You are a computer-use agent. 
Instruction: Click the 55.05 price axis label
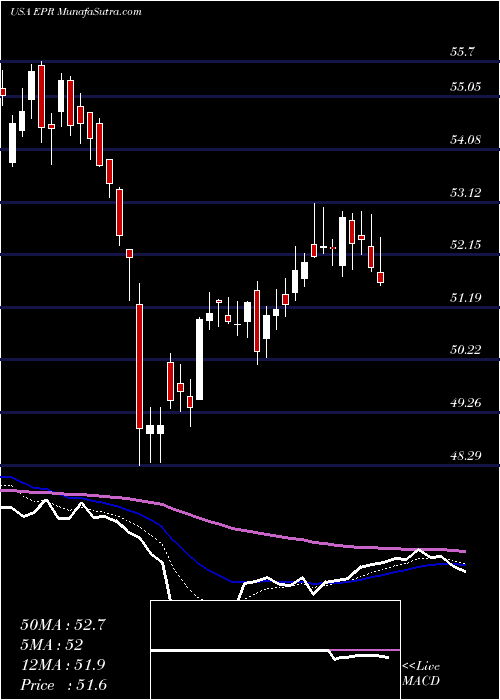[466, 87]
